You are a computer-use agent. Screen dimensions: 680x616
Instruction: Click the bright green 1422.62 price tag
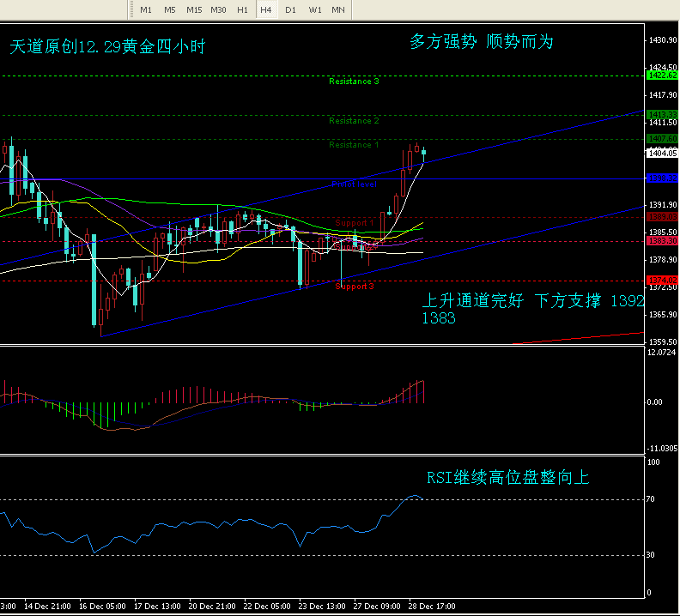tap(662, 75)
